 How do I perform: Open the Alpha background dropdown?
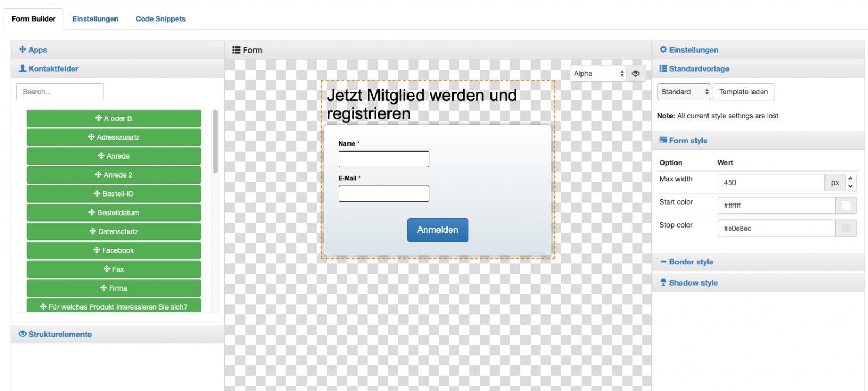(x=598, y=73)
